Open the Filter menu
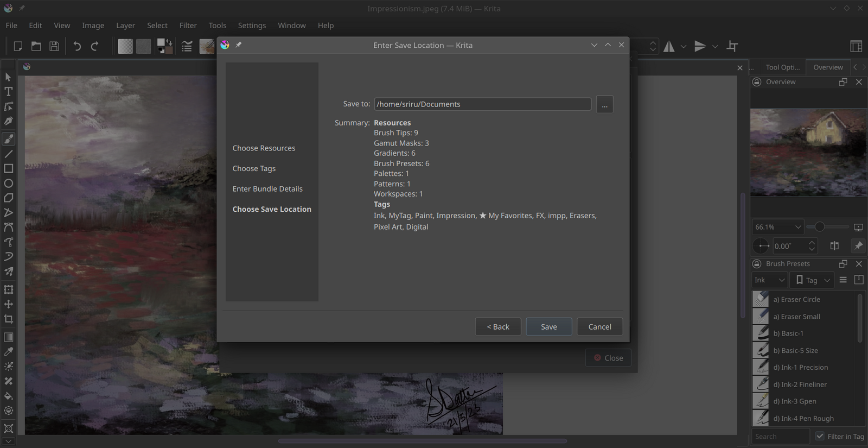 [188, 26]
